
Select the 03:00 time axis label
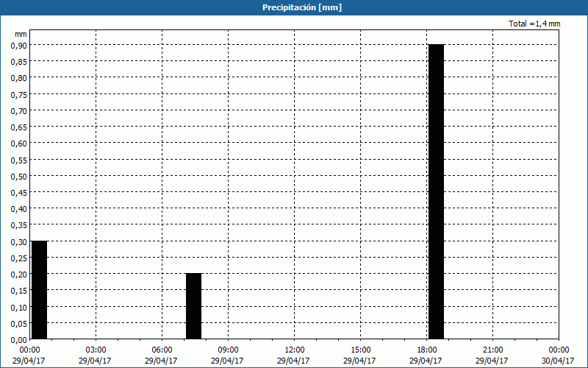[96, 350]
